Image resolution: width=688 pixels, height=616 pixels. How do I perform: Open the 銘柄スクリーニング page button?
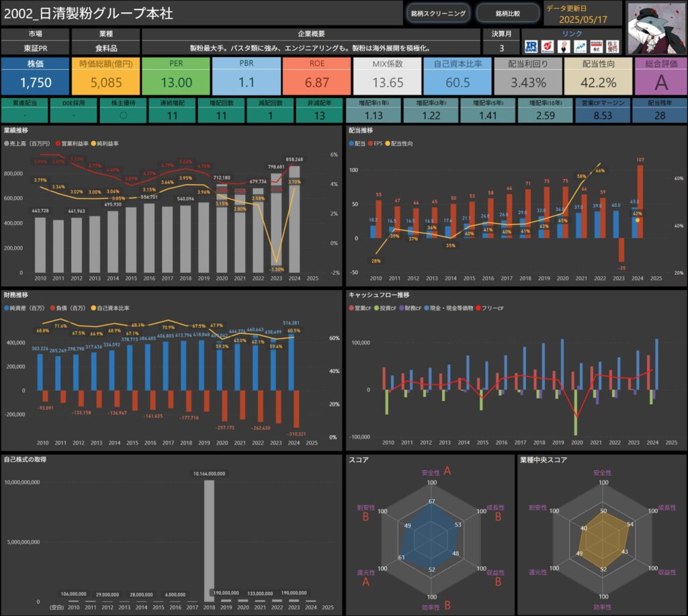coord(438,13)
